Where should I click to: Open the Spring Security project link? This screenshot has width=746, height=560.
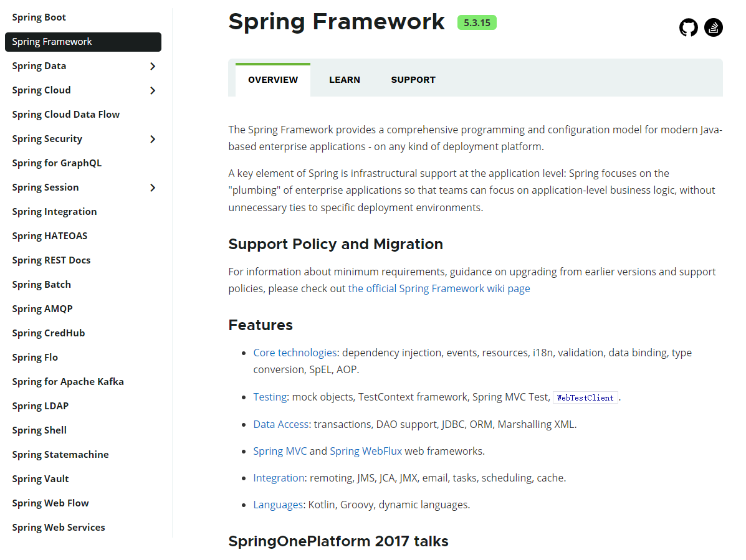point(47,139)
